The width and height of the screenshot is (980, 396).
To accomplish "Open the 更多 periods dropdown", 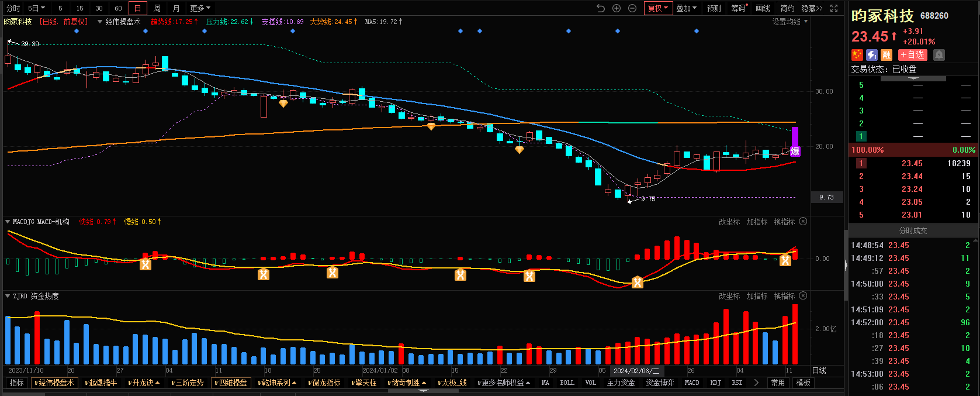I will 200,8.
